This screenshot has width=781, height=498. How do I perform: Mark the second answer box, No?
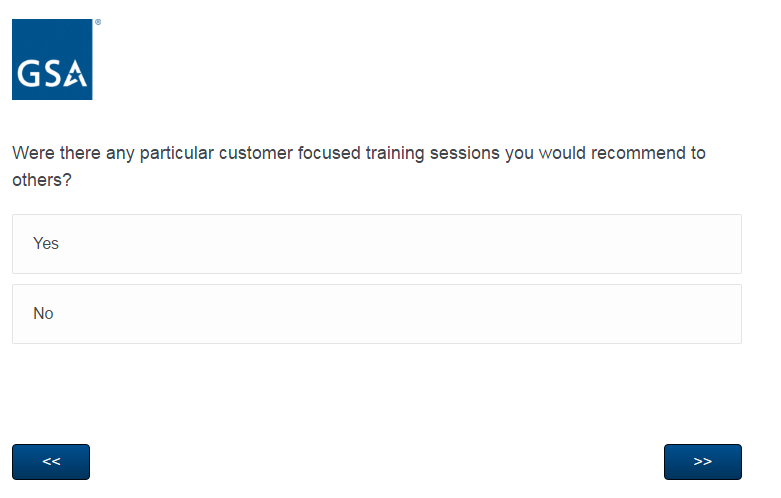point(376,314)
